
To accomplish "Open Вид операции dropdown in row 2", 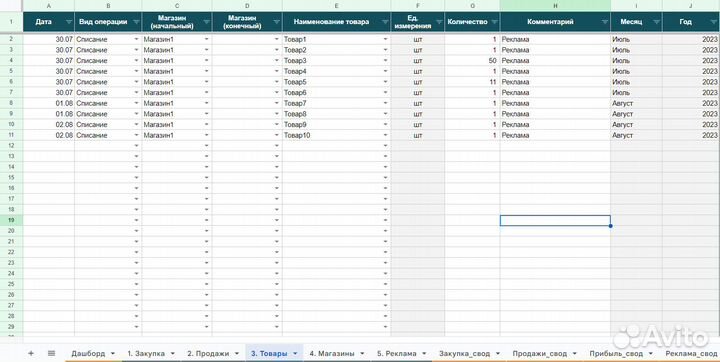I will coord(136,40).
